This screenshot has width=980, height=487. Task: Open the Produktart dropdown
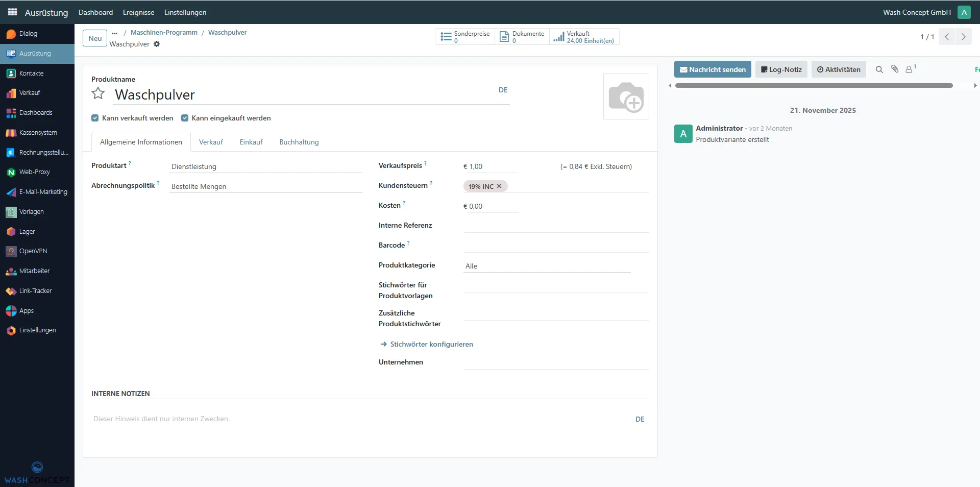click(x=265, y=166)
